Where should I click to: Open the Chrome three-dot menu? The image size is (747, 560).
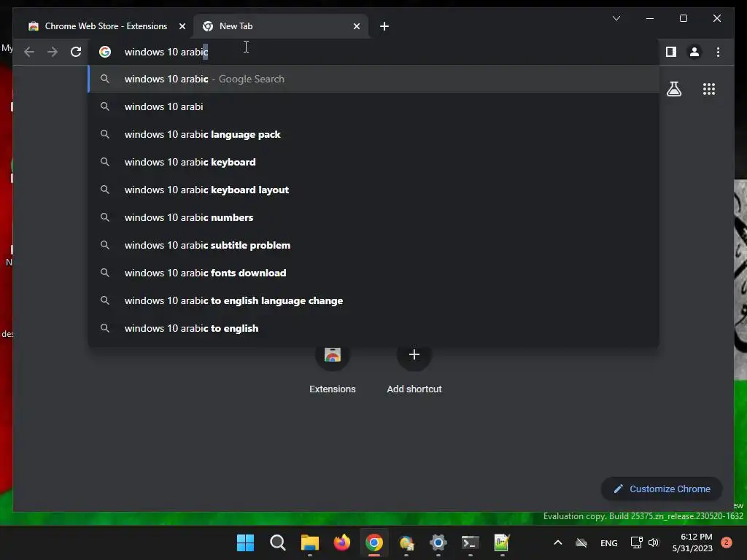(718, 52)
